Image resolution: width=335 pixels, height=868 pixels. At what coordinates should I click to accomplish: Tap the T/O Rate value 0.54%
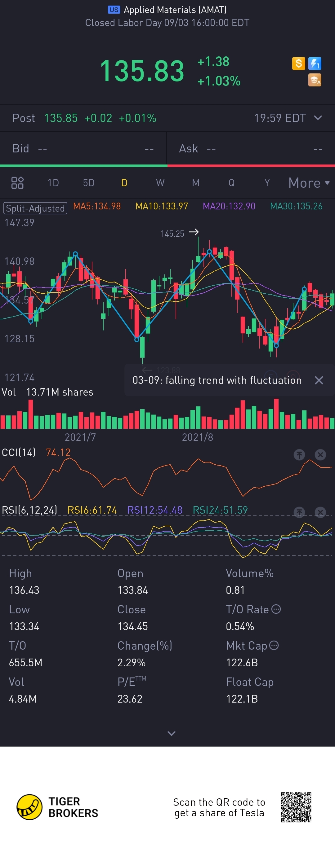click(240, 626)
